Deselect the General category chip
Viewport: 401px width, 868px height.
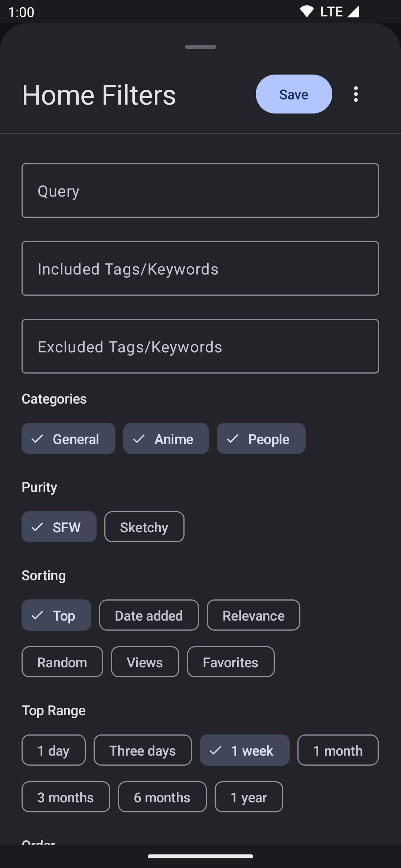(x=68, y=439)
